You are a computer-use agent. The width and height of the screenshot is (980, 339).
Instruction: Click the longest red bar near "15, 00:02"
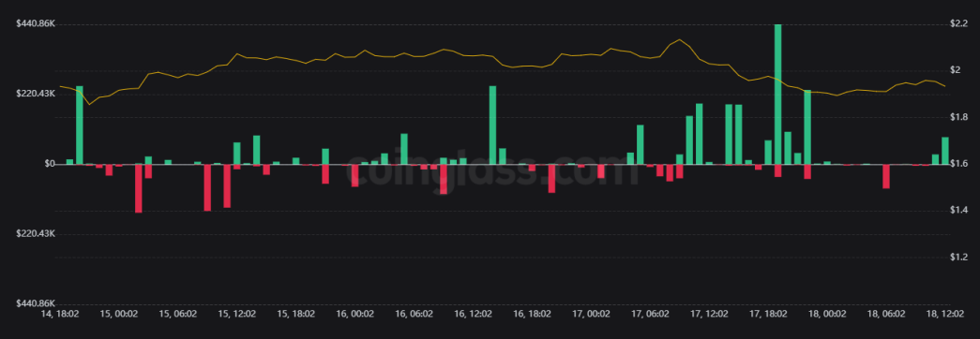138,188
